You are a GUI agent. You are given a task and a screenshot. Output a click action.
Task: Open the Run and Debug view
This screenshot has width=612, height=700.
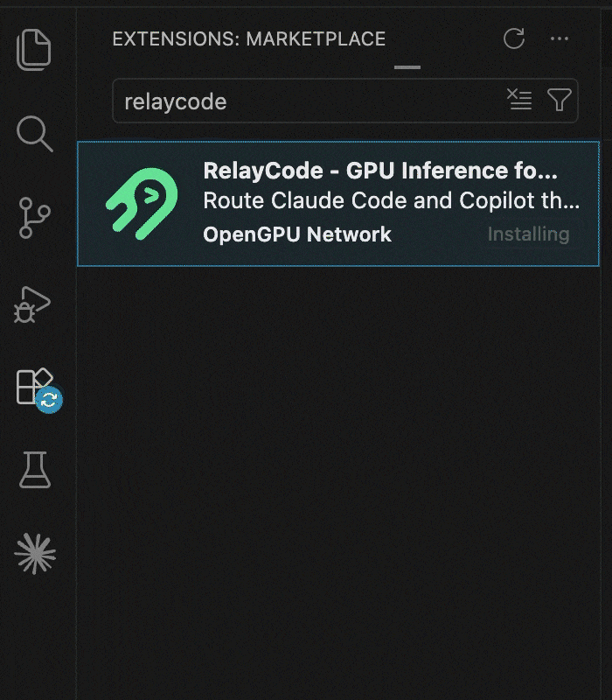(32, 304)
